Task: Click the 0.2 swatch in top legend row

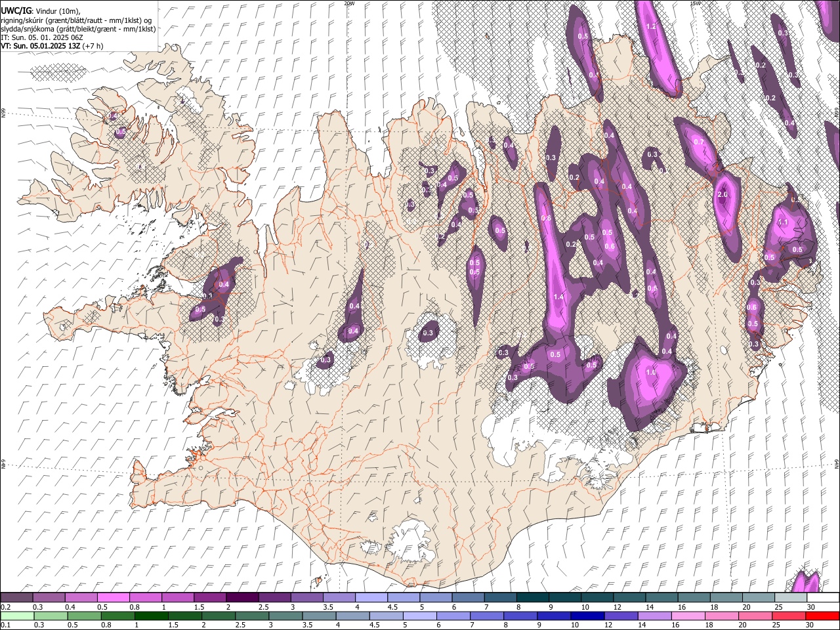Action: pyautogui.click(x=17, y=598)
